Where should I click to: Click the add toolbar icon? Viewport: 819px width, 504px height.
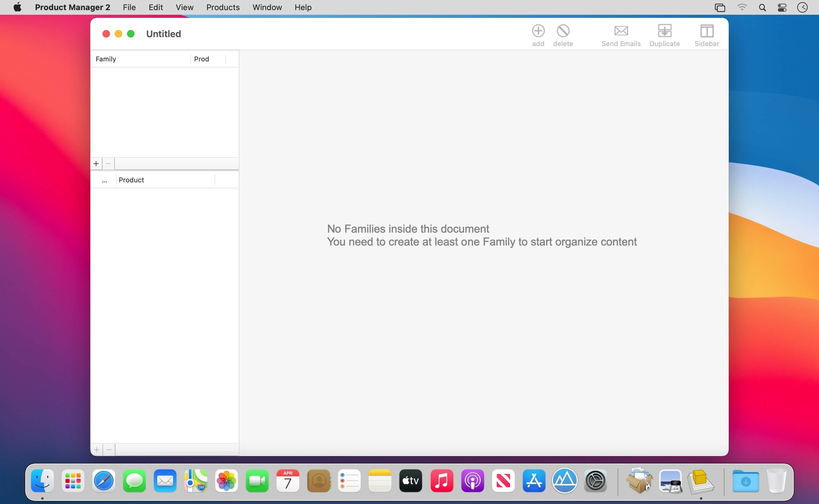pos(538,31)
